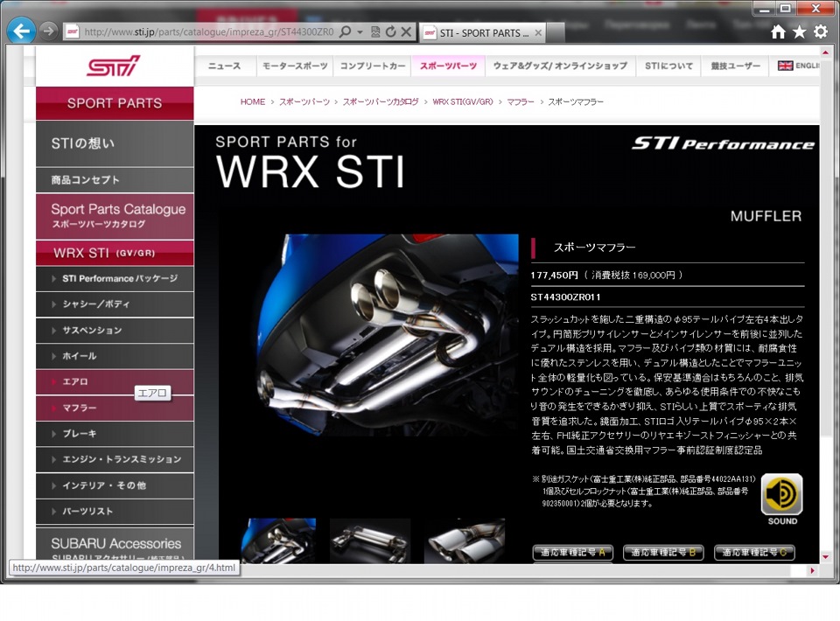Open the スポーツパーツ navigation menu
This screenshot has height=621, width=840.
pyautogui.click(x=448, y=65)
